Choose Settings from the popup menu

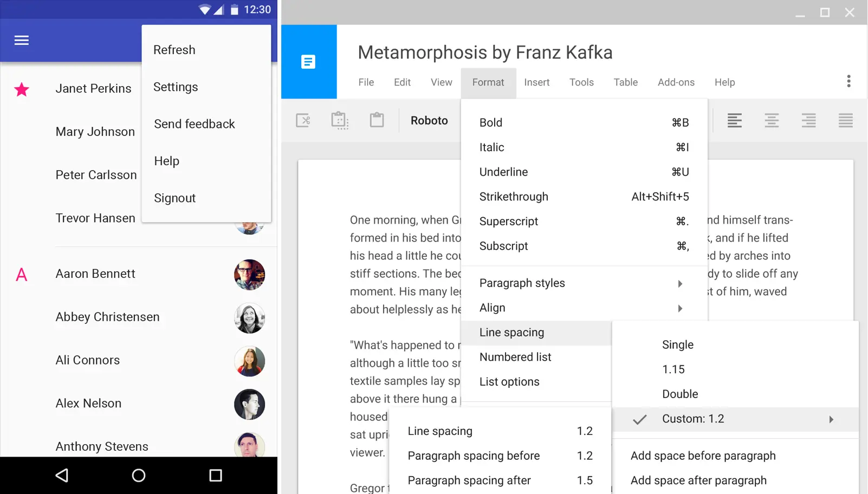206,87
